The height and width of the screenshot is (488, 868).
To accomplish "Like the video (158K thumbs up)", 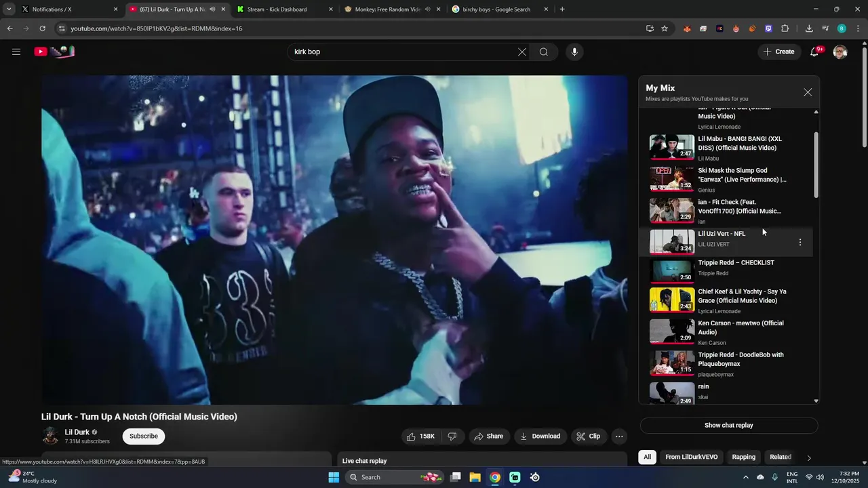I will click(x=420, y=436).
